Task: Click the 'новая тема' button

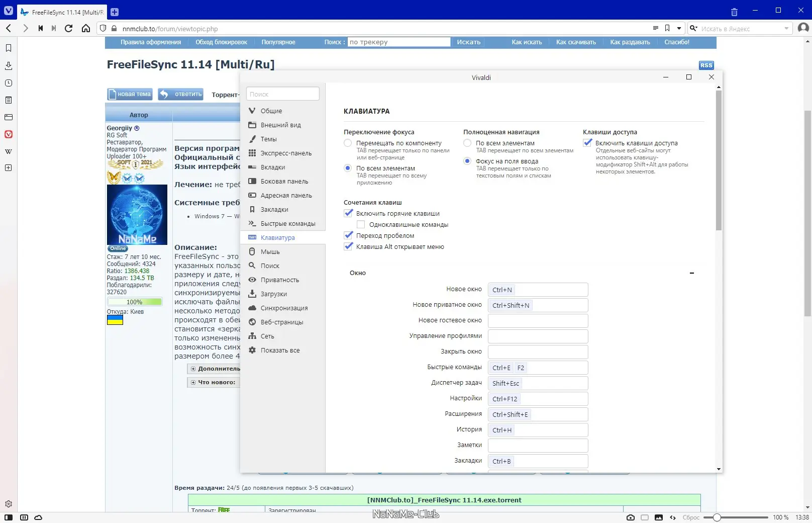Action: point(130,94)
